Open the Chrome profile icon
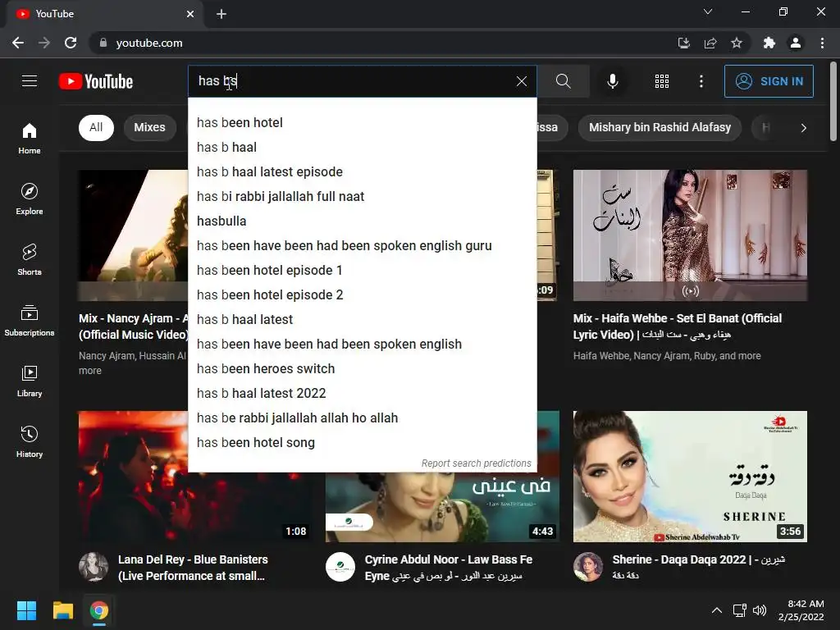Screen dimensions: 840x630 click(796, 43)
